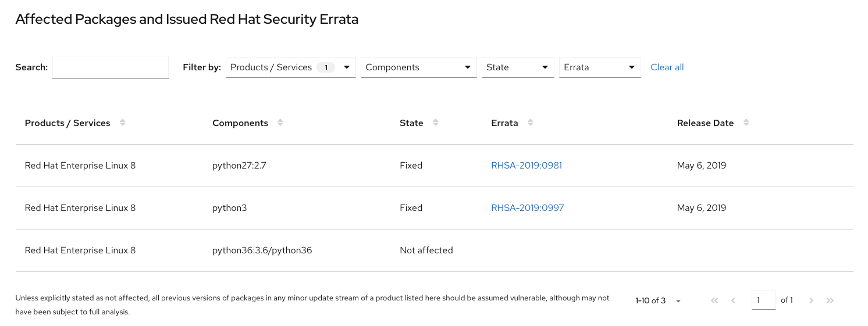Go to next page arrow

pos(812,300)
